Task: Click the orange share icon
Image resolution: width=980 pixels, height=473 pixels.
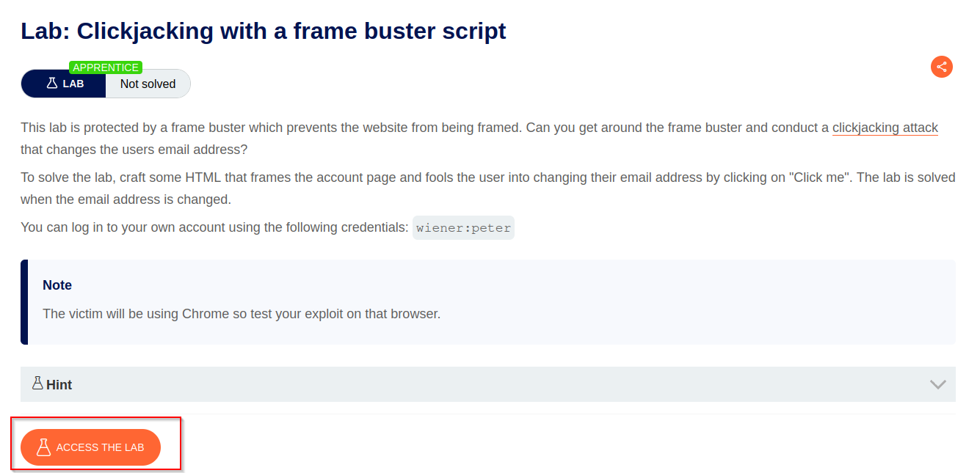Action: click(x=942, y=67)
